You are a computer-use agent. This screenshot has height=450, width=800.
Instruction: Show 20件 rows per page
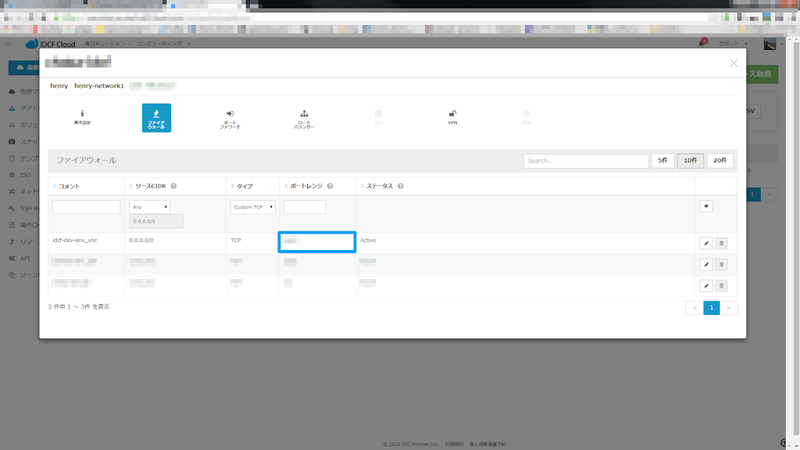pyautogui.click(x=720, y=160)
